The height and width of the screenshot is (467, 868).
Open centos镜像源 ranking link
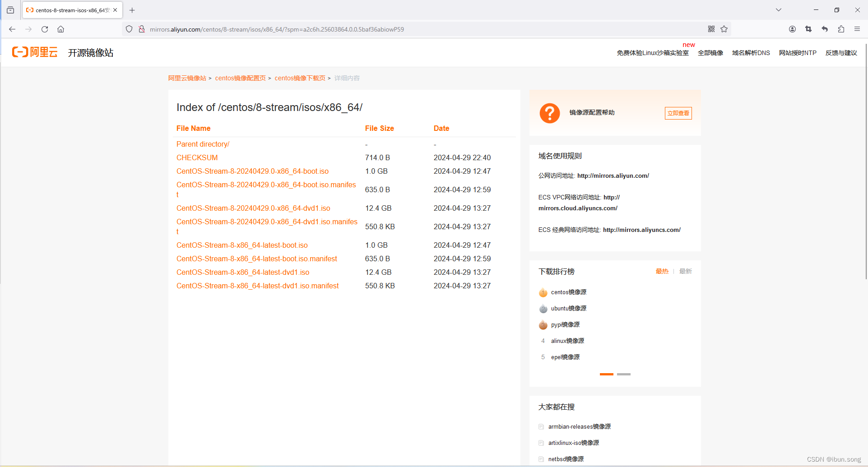(x=569, y=292)
